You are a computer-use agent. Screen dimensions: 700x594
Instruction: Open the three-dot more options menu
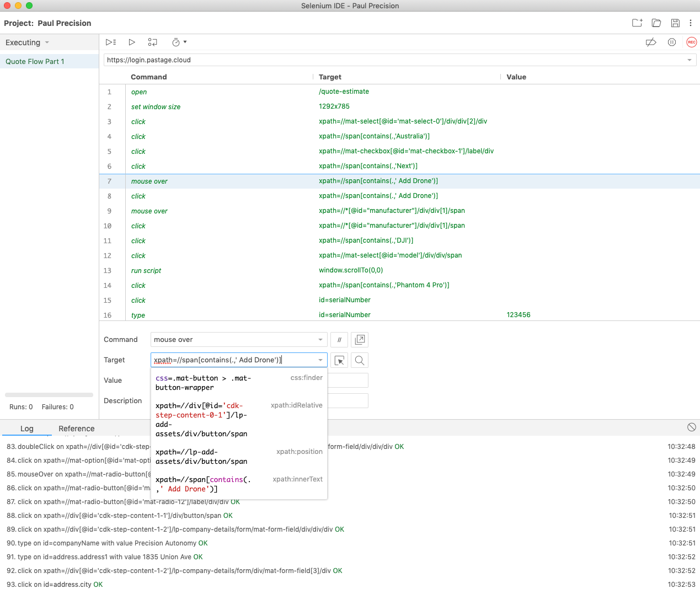pyautogui.click(x=691, y=23)
